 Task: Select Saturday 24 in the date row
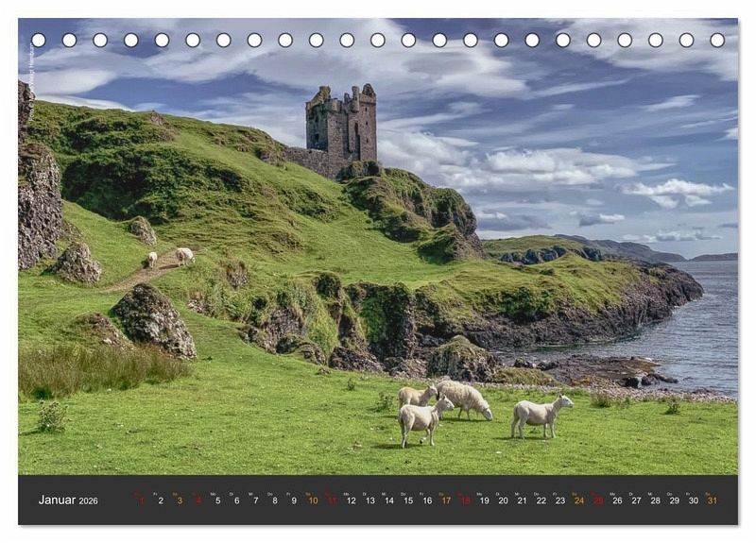[x=578, y=501]
